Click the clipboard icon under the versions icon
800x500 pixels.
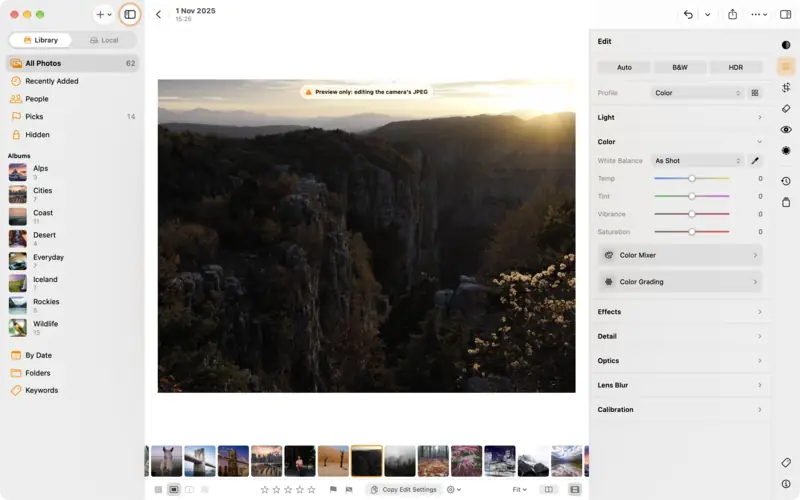[786, 203]
